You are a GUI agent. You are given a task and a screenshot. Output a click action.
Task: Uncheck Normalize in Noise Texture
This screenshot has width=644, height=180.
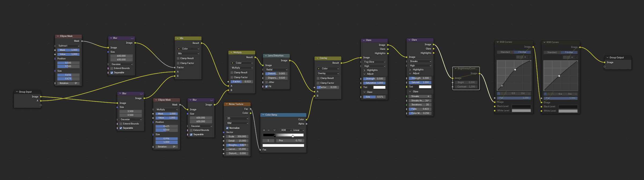click(227, 128)
